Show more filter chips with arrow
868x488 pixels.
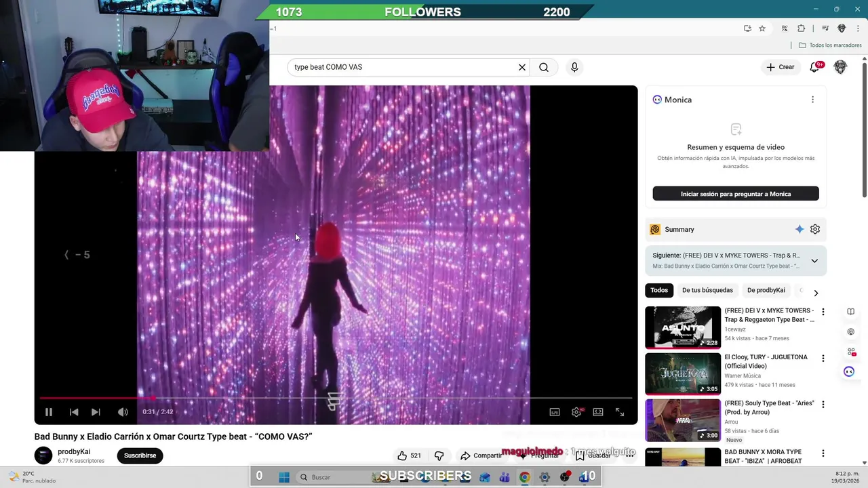tap(816, 293)
